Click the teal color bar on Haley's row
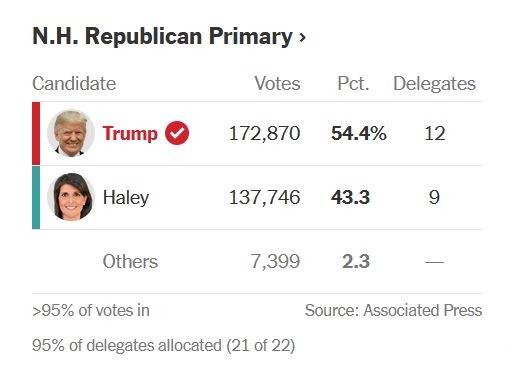510x372 pixels. tap(36, 197)
